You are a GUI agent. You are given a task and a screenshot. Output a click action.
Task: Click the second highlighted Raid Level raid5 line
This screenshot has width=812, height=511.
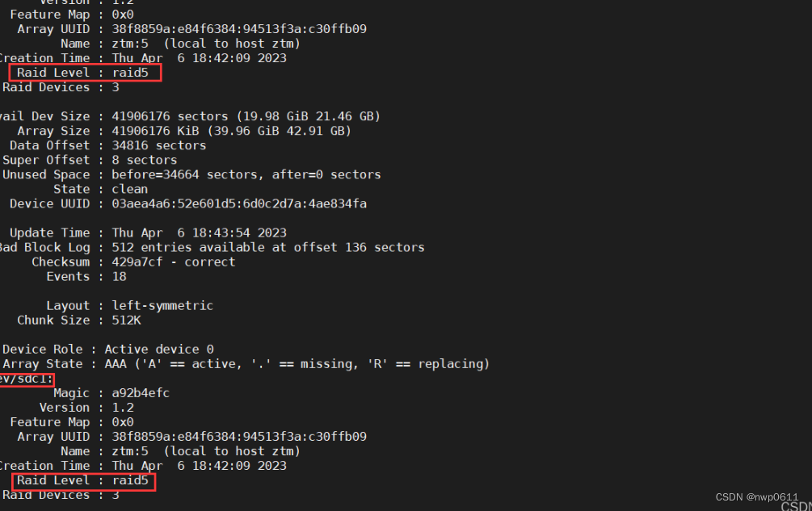tap(82, 480)
